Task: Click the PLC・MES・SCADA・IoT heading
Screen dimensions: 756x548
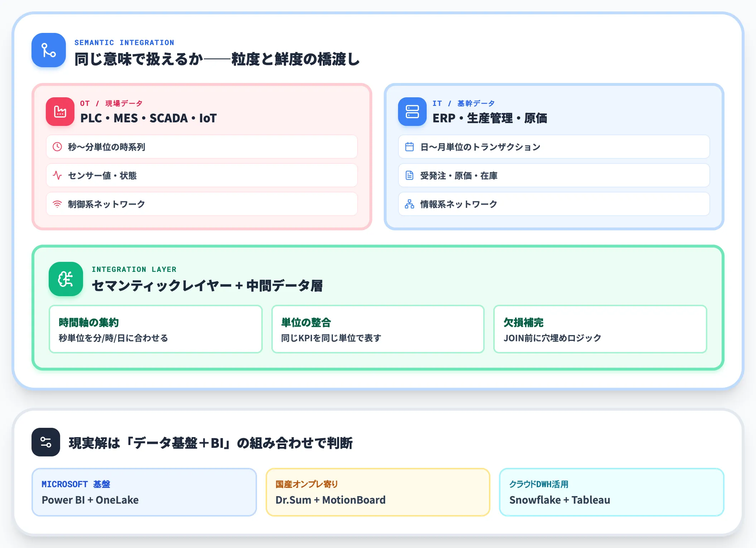Action: tap(149, 118)
